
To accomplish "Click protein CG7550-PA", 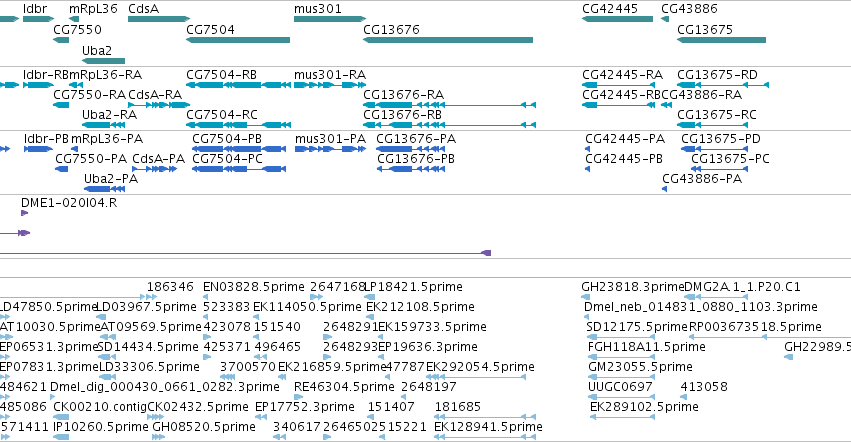I will (x=61, y=169).
